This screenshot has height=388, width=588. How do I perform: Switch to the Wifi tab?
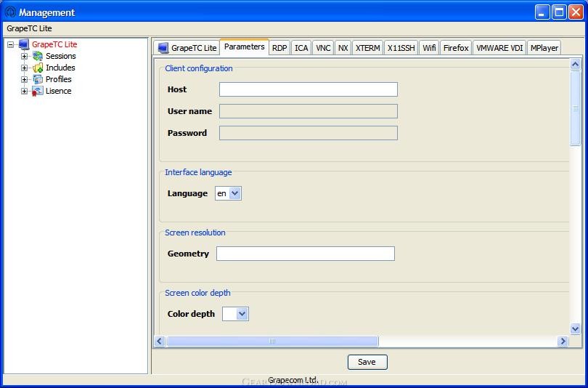(x=429, y=48)
